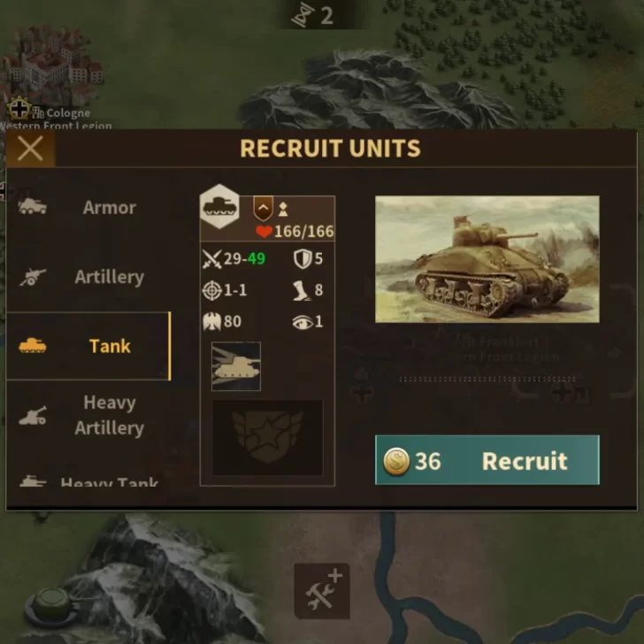This screenshot has width=644, height=644.
Task: Select the Heavy Tank unit category
Action: coord(88,479)
